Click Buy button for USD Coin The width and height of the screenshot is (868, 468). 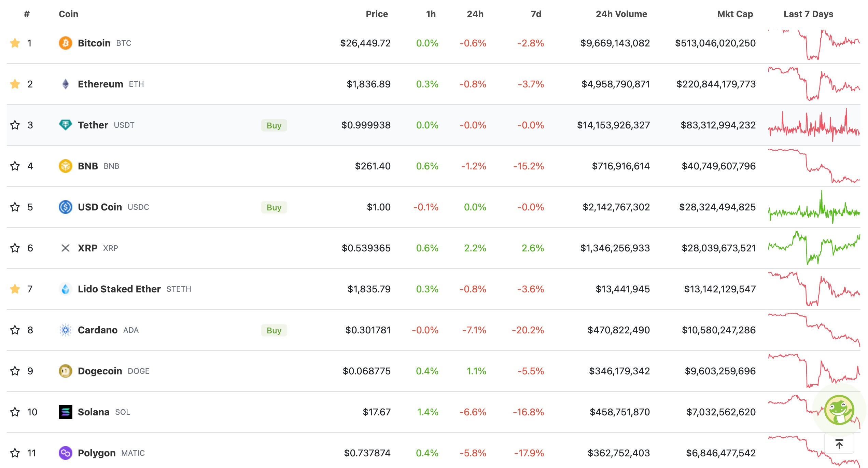tap(274, 207)
